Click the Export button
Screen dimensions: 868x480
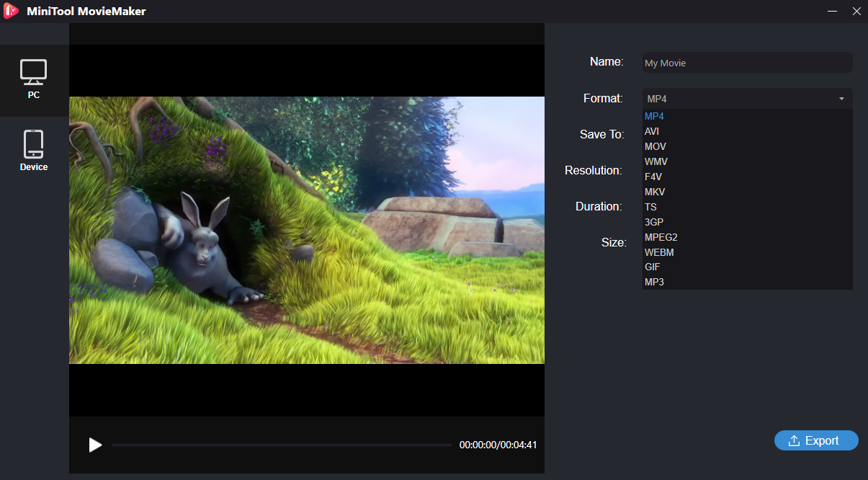click(x=816, y=440)
